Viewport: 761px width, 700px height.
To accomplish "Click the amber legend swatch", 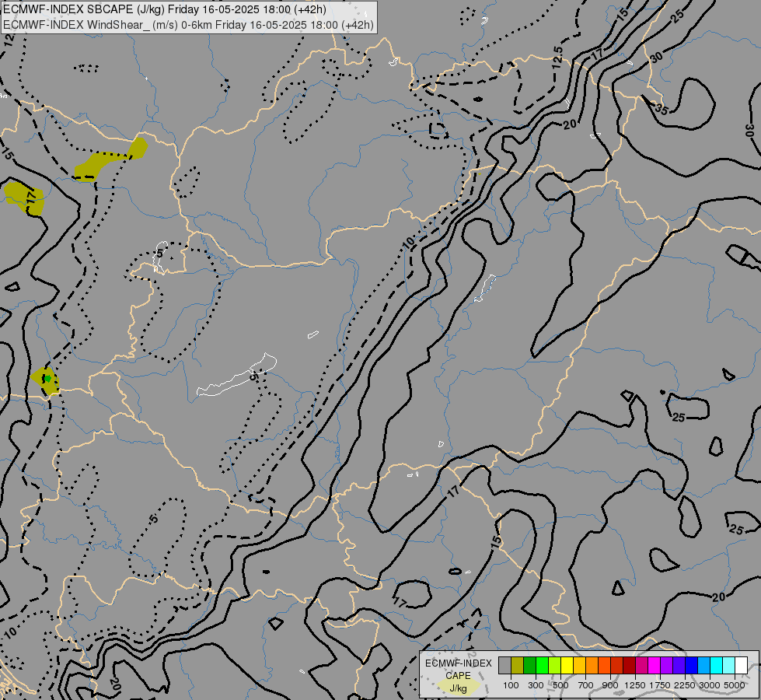I will [579, 666].
